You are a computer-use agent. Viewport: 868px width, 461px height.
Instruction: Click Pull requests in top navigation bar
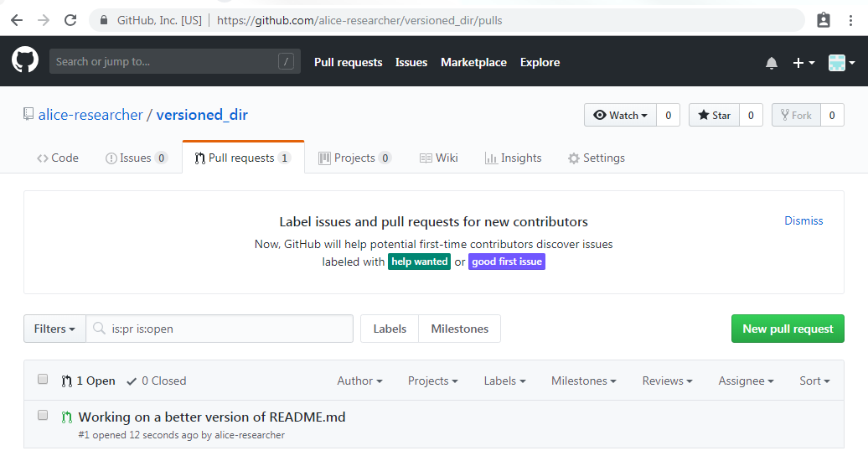coord(349,62)
